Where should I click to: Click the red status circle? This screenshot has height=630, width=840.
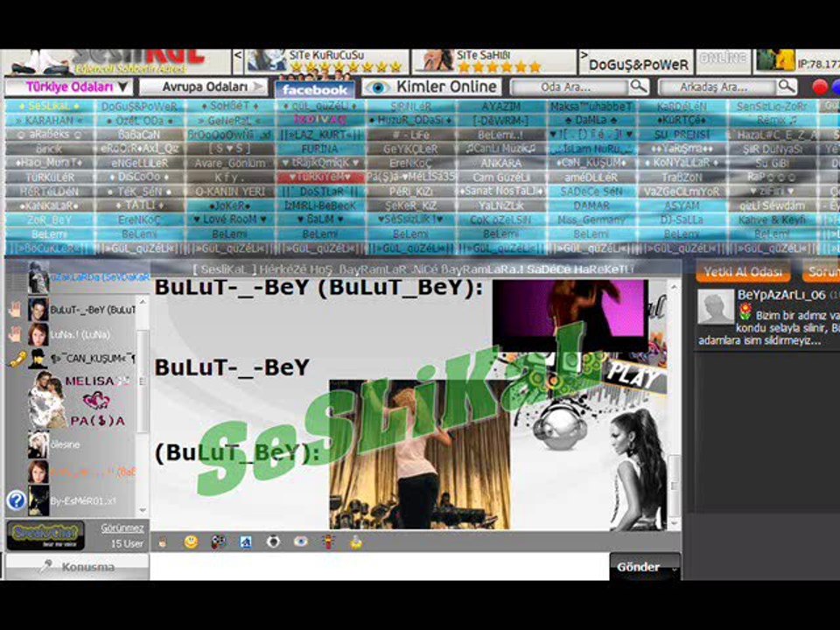(x=820, y=87)
